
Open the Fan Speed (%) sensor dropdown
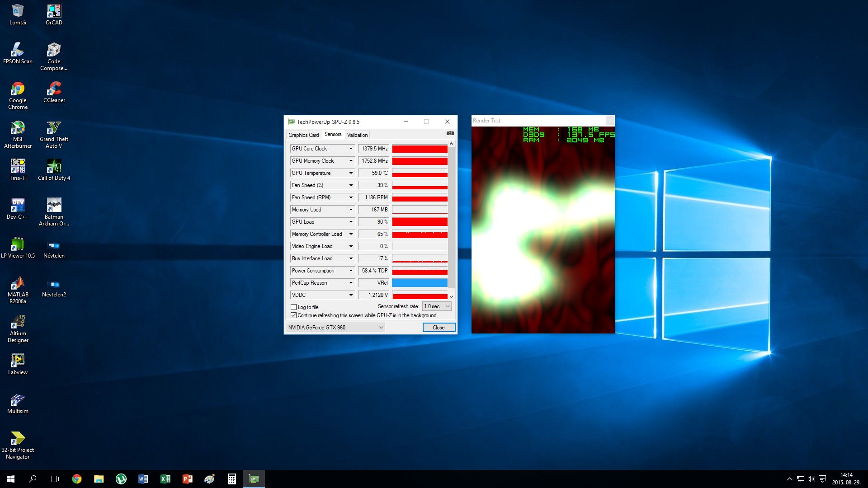tap(351, 185)
